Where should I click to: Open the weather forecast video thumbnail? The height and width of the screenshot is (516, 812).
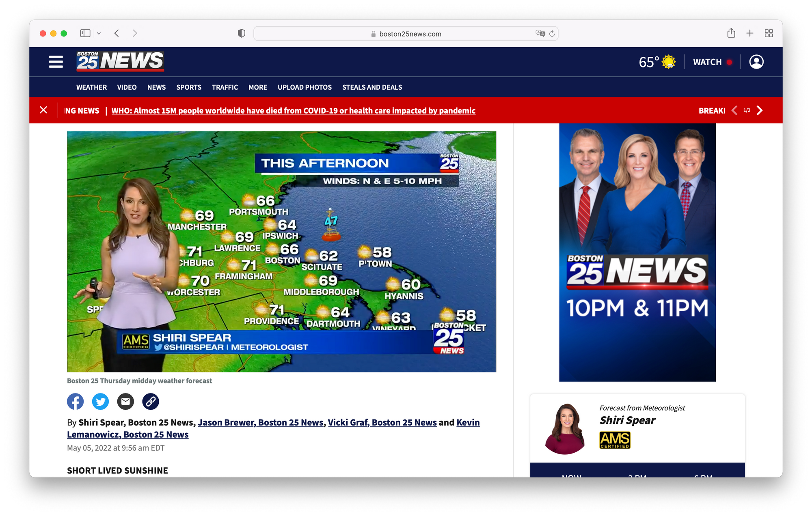click(x=281, y=252)
